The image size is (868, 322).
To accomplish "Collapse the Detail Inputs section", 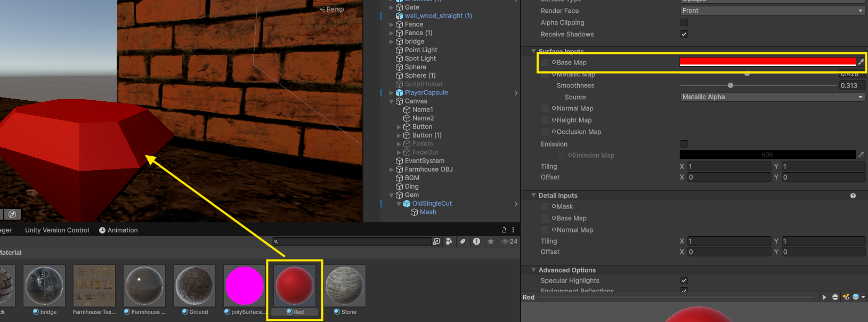I will 533,196.
